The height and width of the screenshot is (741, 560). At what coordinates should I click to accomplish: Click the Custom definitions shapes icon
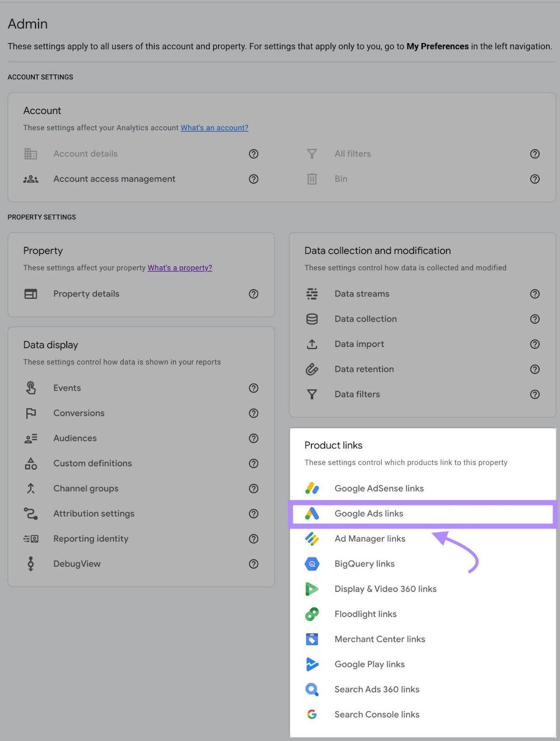tap(31, 463)
